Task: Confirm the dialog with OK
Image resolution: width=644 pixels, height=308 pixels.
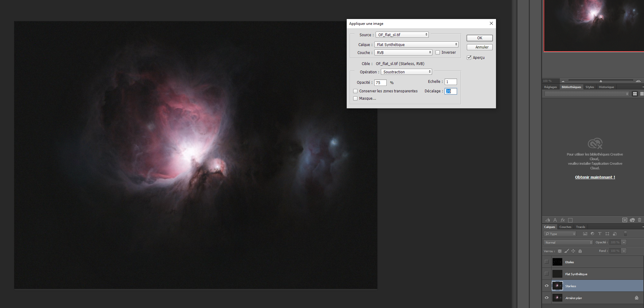Action: tap(480, 38)
